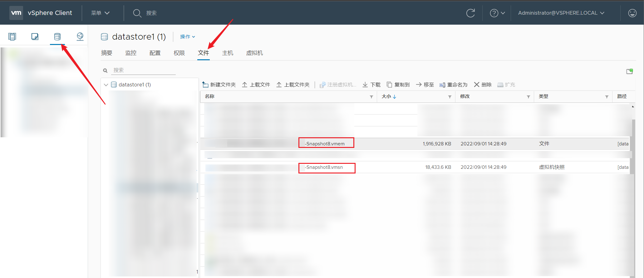Click 移至 move button

point(425,85)
